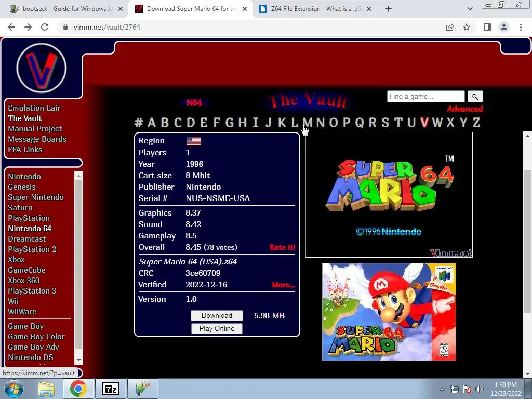Select Nintendo in the system list
The image size is (532, 399).
[24, 177]
